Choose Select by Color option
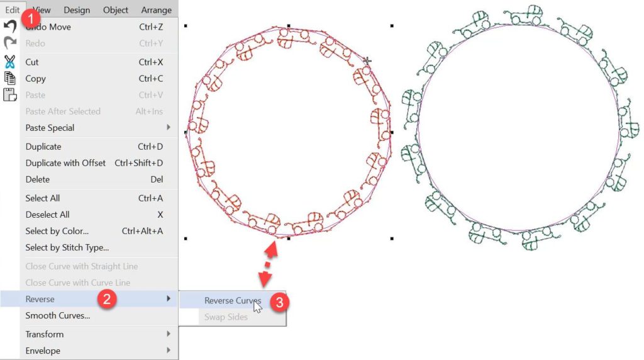Viewport: 644px width, 360px height. click(x=57, y=231)
